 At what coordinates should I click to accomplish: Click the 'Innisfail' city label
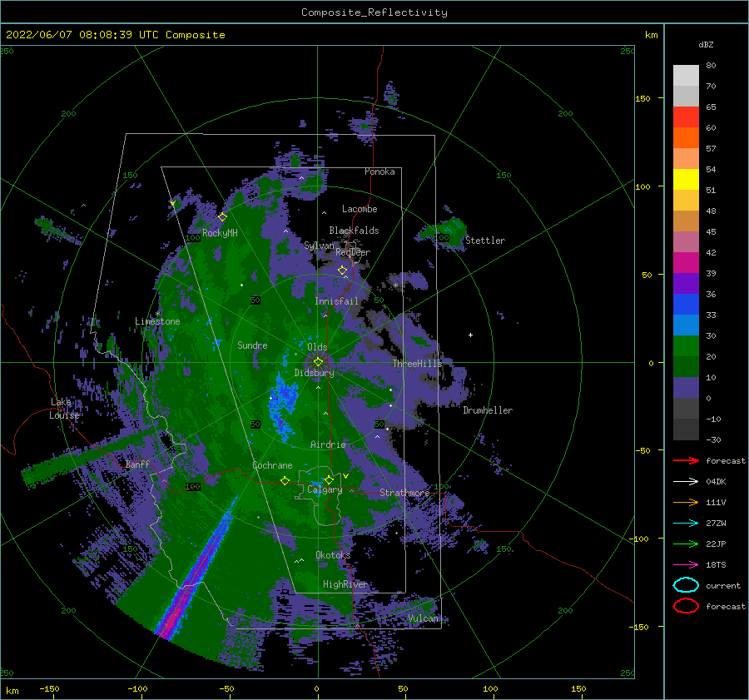(336, 301)
